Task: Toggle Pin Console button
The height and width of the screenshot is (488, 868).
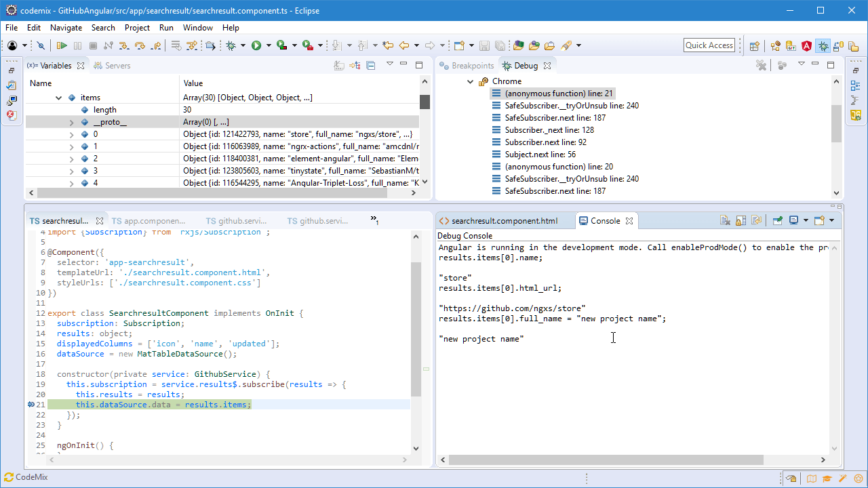Action: [777, 220]
